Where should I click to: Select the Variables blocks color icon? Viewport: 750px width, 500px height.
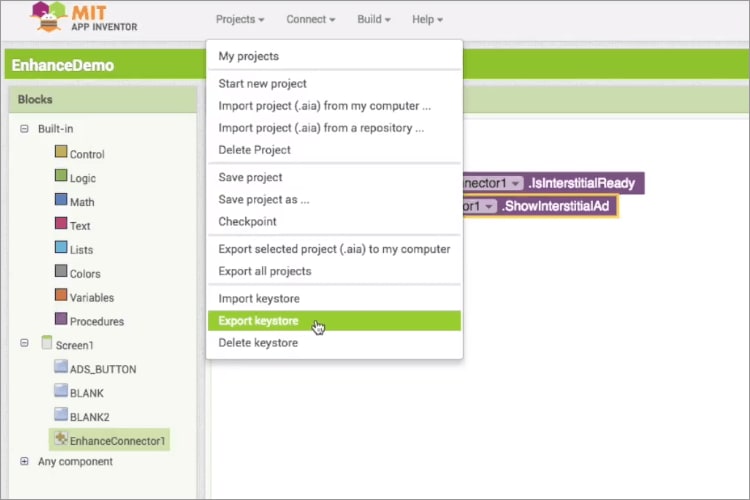[61, 295]
